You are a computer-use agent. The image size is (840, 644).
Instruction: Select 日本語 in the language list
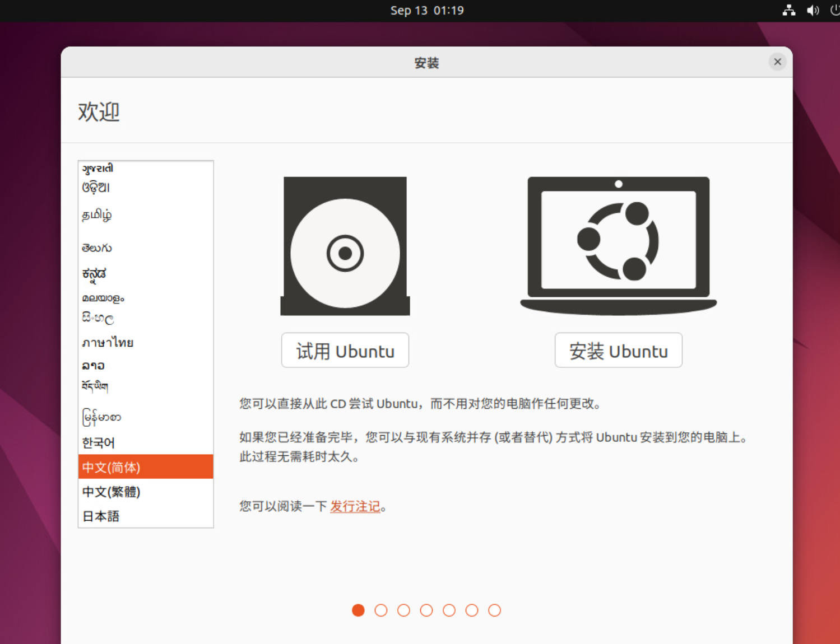[146, 516]
